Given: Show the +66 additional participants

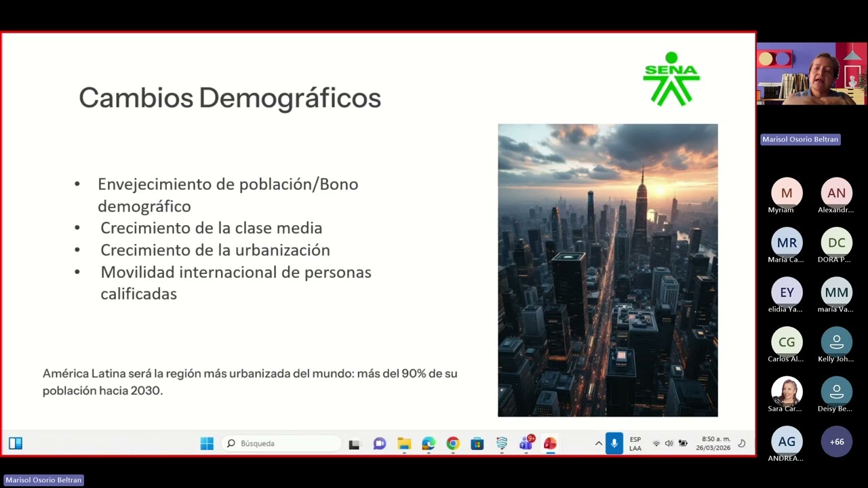Looking at the screenshot, I should point(836,441).
